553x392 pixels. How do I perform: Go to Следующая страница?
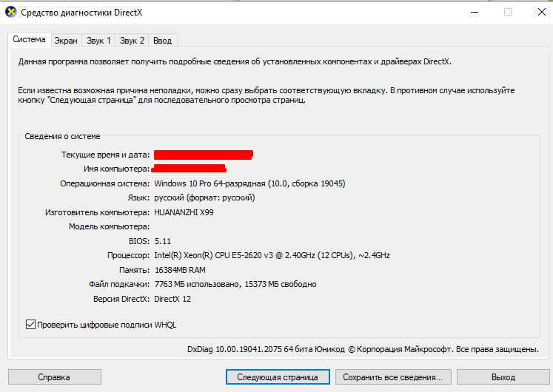click(x=278, y=377)
